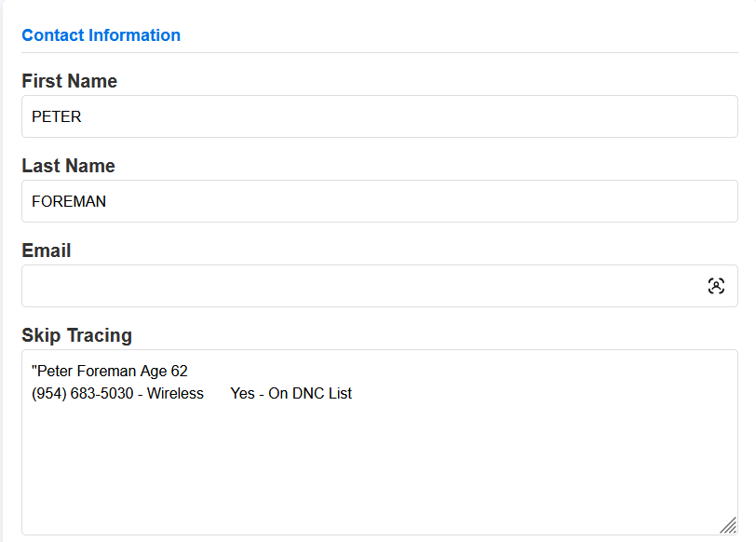
Task: Click the word "Wireless" in Skip Tracing
Action: pos(175,394)
